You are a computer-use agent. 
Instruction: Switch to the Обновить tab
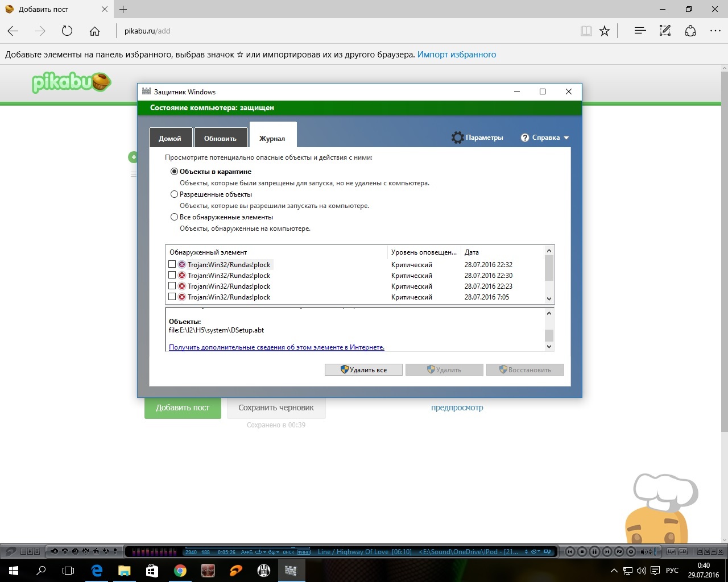[x=220, y=138]
